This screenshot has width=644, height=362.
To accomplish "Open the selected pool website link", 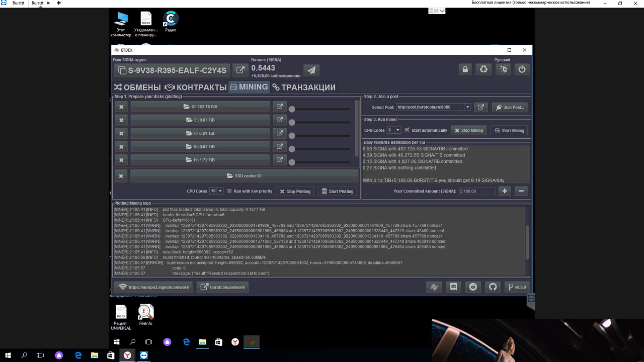I will 481,107.
